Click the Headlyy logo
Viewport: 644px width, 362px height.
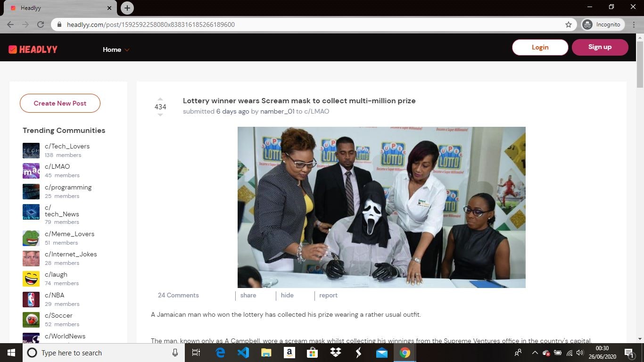[33, 49]
